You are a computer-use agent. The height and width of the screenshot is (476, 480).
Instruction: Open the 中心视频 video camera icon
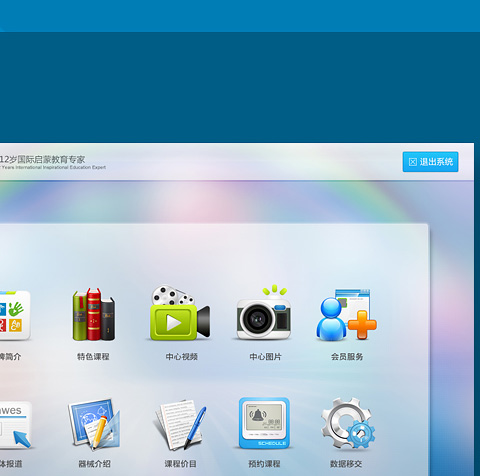(x=180, y=313)
